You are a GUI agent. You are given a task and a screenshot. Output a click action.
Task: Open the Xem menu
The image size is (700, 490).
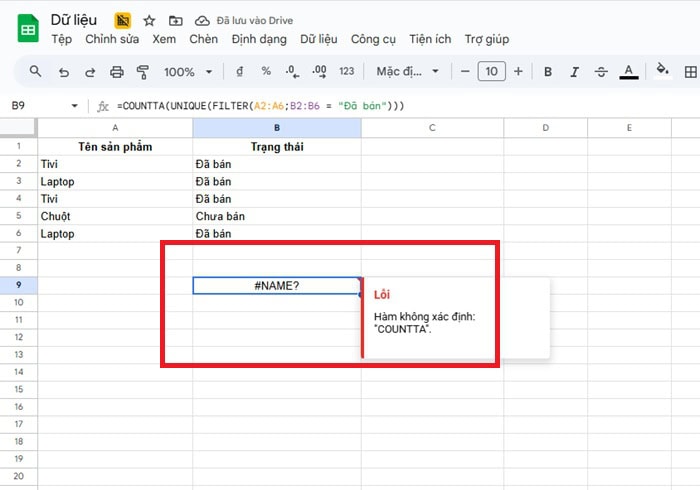pos(164,39)
